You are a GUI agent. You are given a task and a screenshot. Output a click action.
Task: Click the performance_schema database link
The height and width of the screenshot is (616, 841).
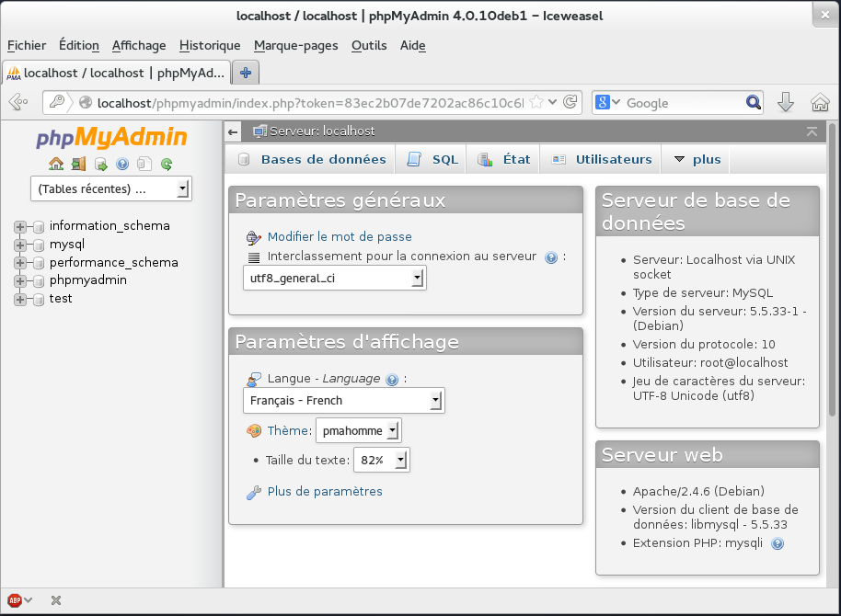114,262
